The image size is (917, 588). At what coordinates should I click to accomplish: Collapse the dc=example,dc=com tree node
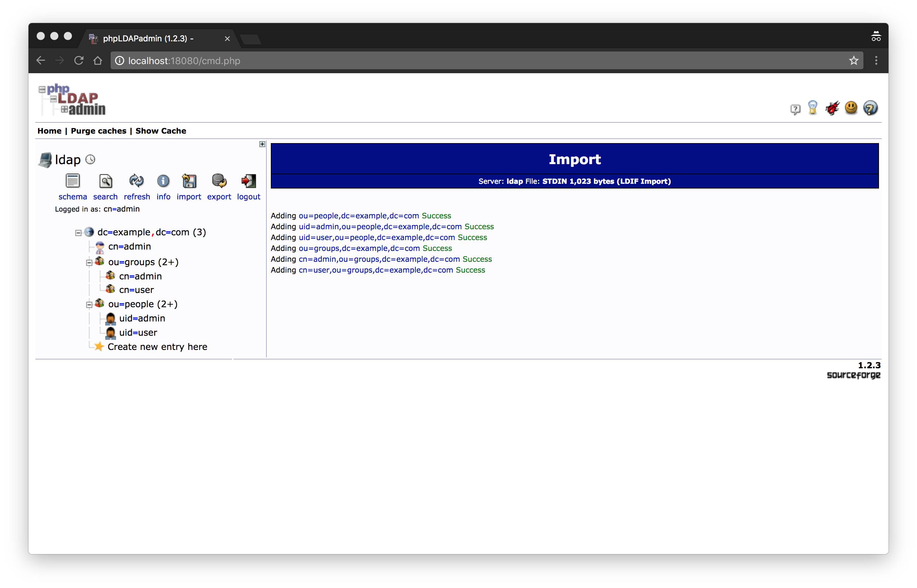pyautogui.click(x=78, y=232)
